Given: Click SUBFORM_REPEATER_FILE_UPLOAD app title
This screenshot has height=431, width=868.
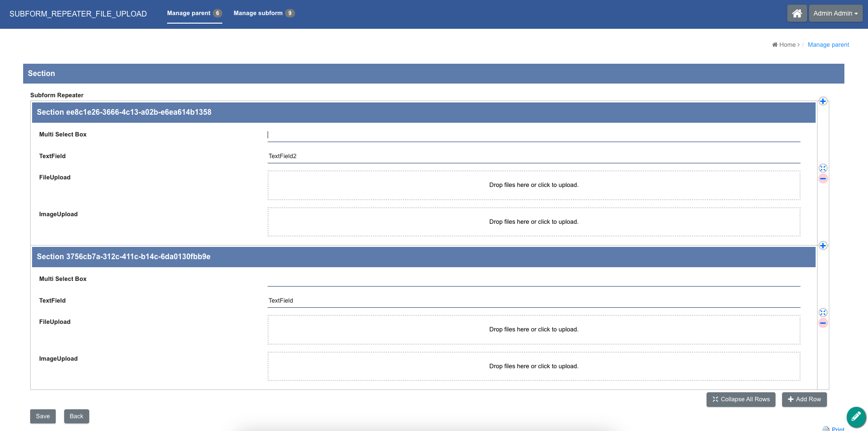Looking at the screenshot, I should pos(78,14).
